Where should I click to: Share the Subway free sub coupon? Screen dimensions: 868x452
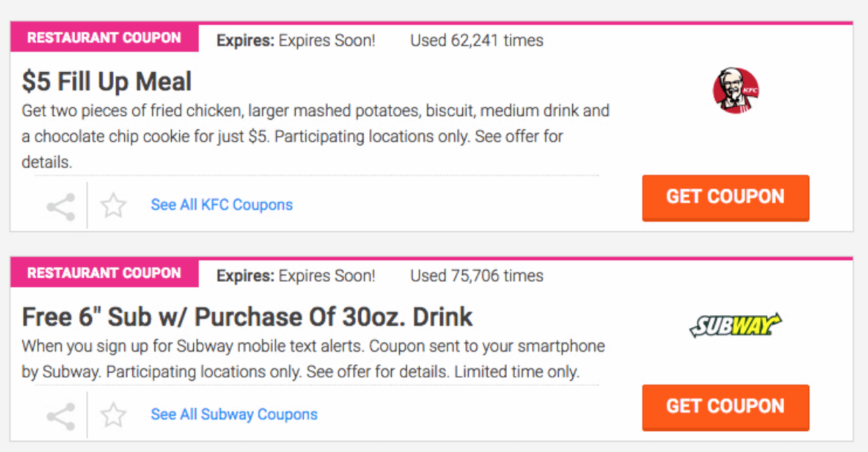61,416
